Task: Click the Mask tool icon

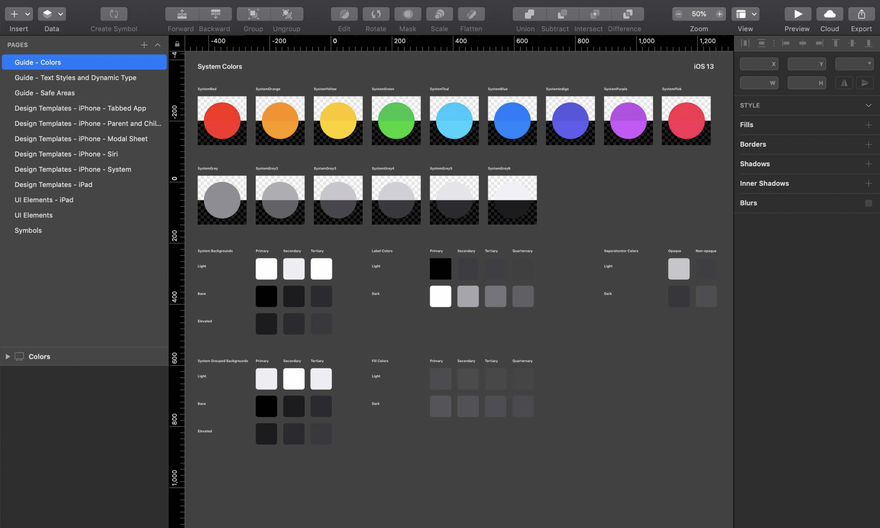Action: point(408,14)
